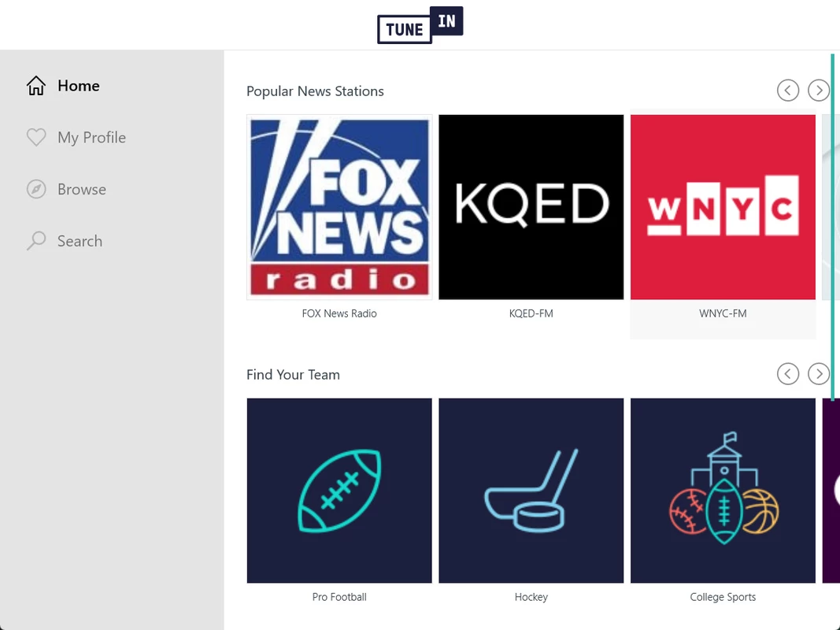Click the KQED-FM text label
This screenshot has width=840, height=630.
point(531,313)
